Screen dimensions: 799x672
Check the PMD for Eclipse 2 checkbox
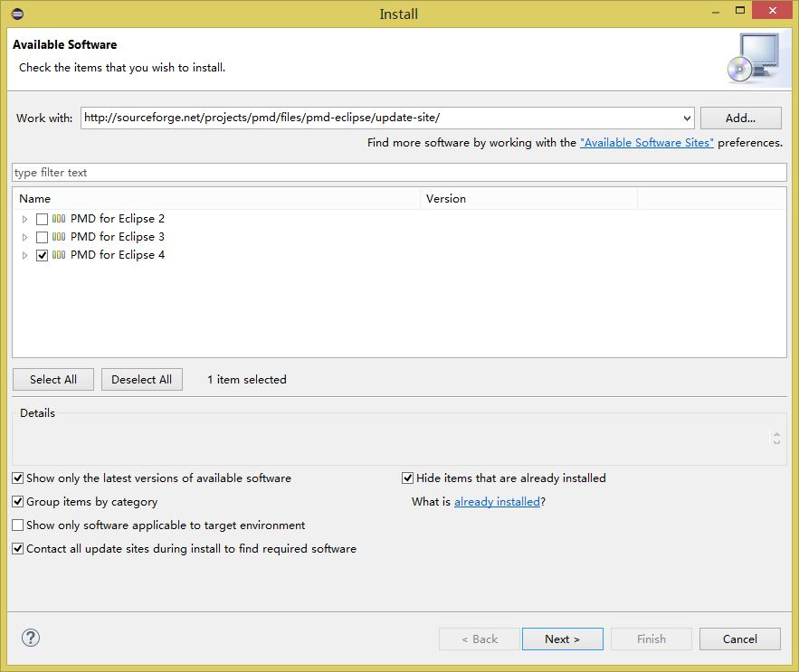(43, 219)
